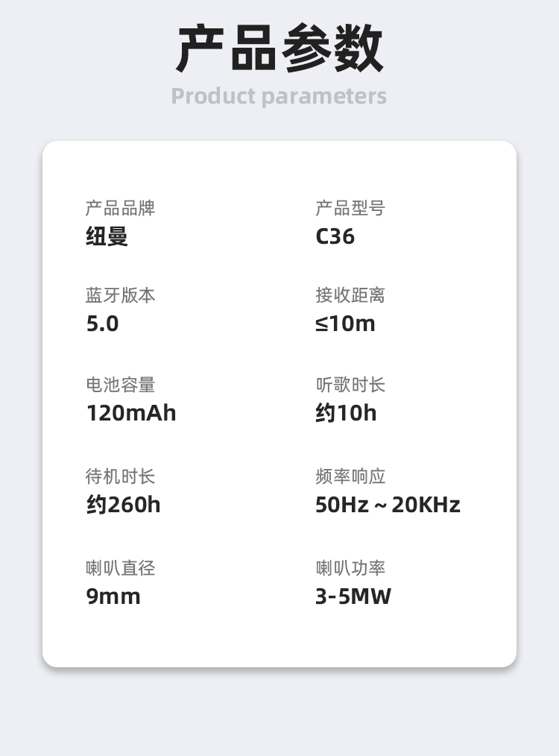
Task: Click the 产品参数 main heading
Action: click(x=279, y=49)
